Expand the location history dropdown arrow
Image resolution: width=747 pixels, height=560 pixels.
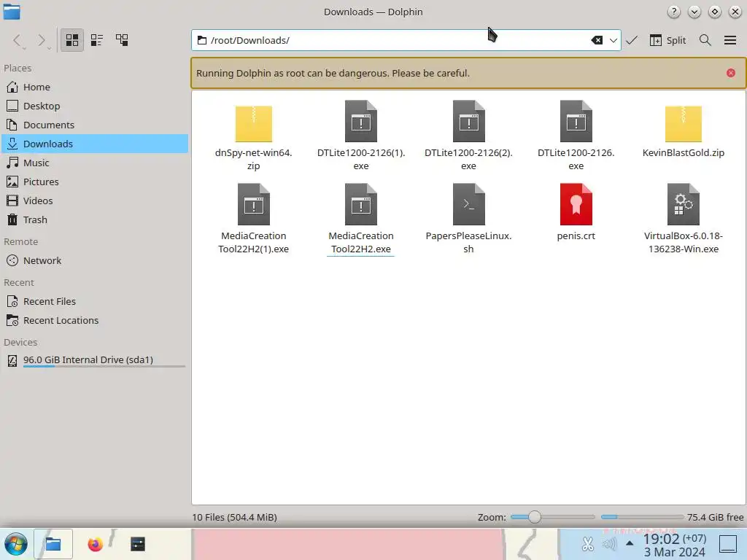[x=613, y=41]
